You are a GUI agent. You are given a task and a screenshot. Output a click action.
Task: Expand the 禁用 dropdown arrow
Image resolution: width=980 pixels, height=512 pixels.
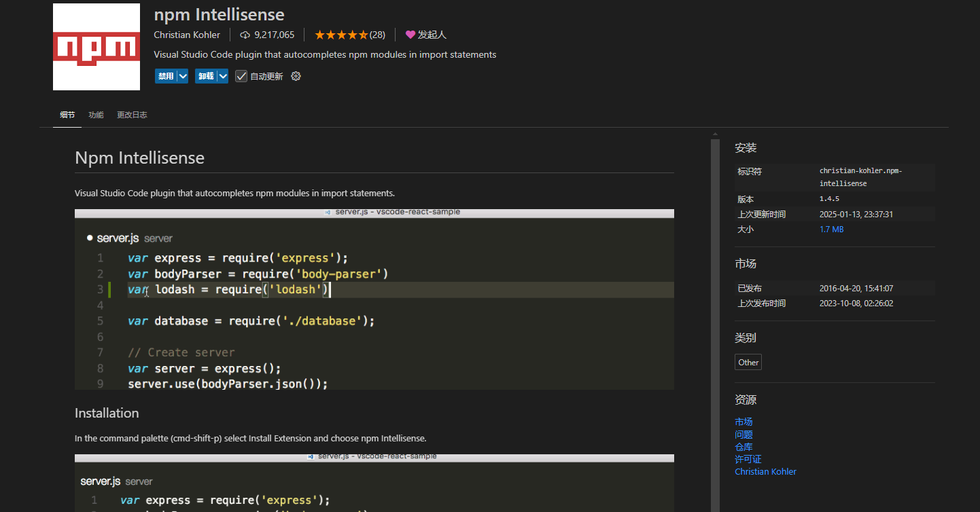click(x=182, y=76)
